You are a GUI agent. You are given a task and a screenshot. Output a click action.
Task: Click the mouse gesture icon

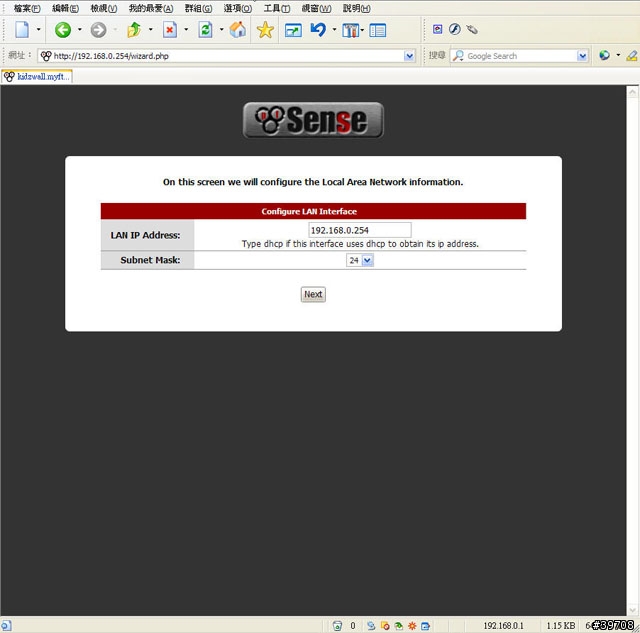pos(472,29)
